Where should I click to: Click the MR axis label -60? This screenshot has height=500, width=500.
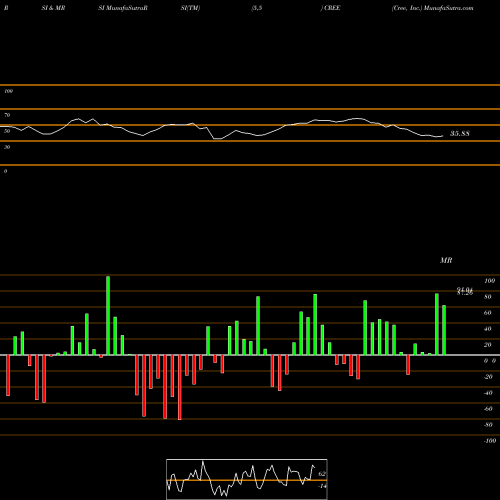pyautogui.click(x=488, y=409)
